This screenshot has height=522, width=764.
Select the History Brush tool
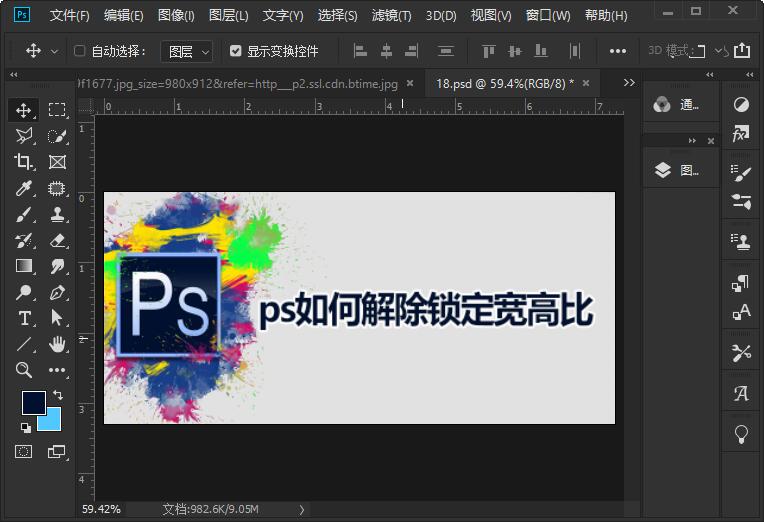pyautogui.click(x=23, y=240)
